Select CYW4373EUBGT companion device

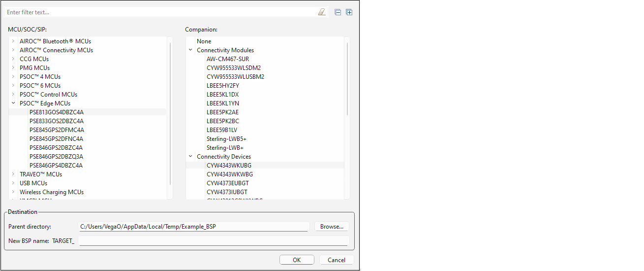[227, 183]
